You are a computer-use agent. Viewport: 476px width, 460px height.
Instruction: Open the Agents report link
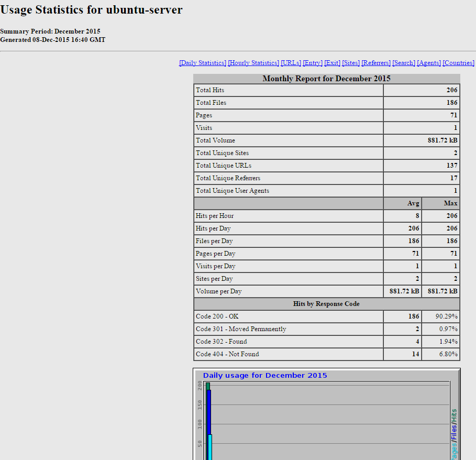click(429, 63)
